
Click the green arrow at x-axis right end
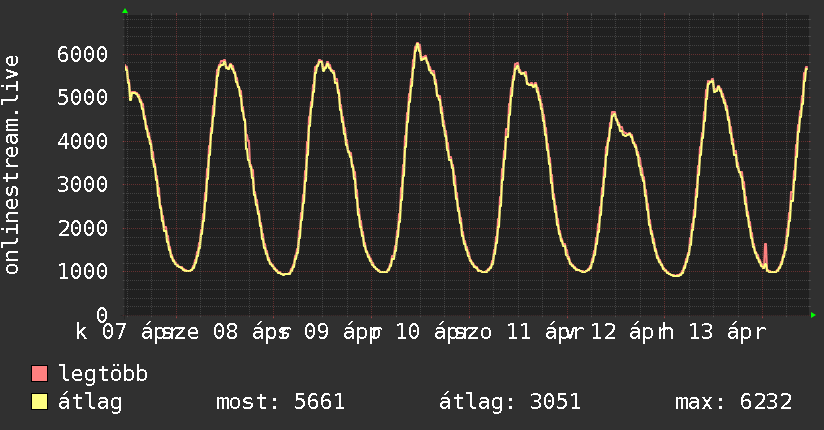pos(814,315)
